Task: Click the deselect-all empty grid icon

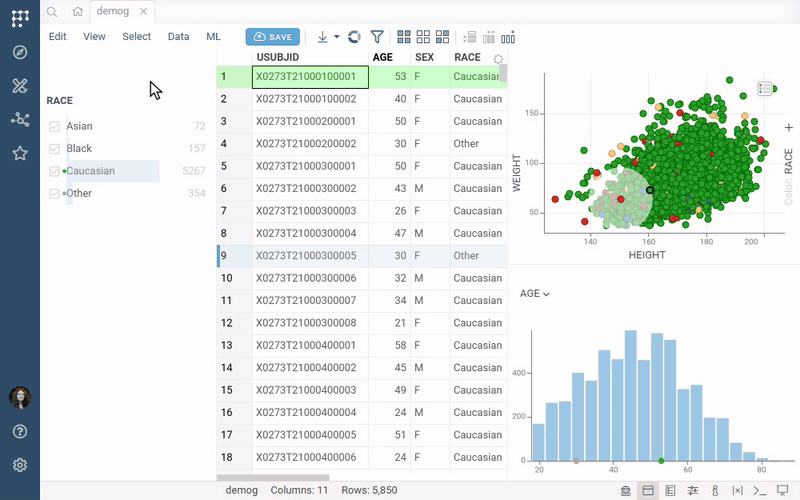Action: coord(423,37)
